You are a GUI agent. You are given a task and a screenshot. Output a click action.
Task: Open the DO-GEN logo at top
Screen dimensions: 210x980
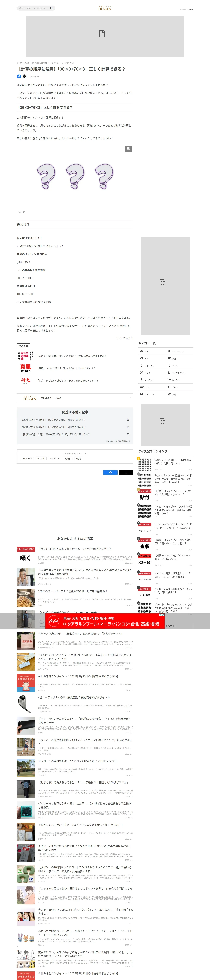point(105,8)
